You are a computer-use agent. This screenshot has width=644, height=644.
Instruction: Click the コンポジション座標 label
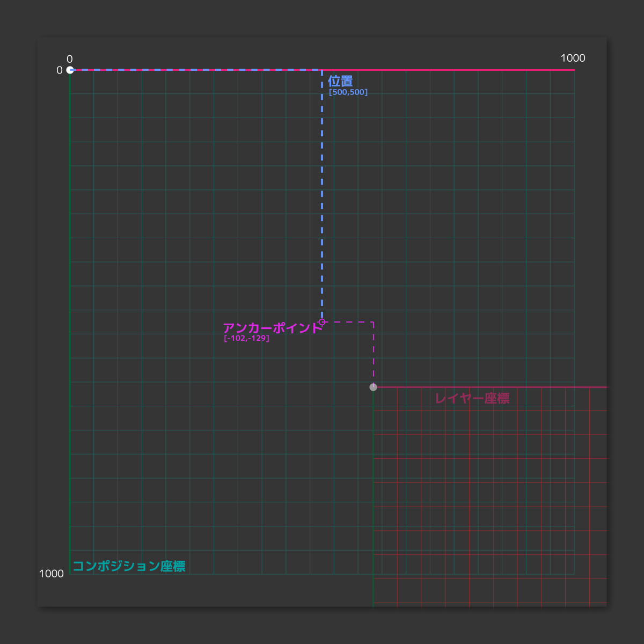click(129, 566)
